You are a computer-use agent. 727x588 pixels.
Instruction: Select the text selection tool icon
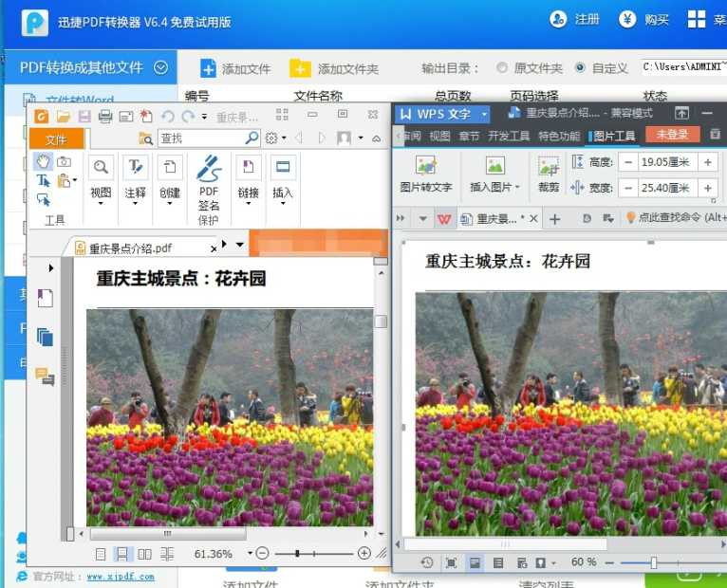click(x=43, y=181)
